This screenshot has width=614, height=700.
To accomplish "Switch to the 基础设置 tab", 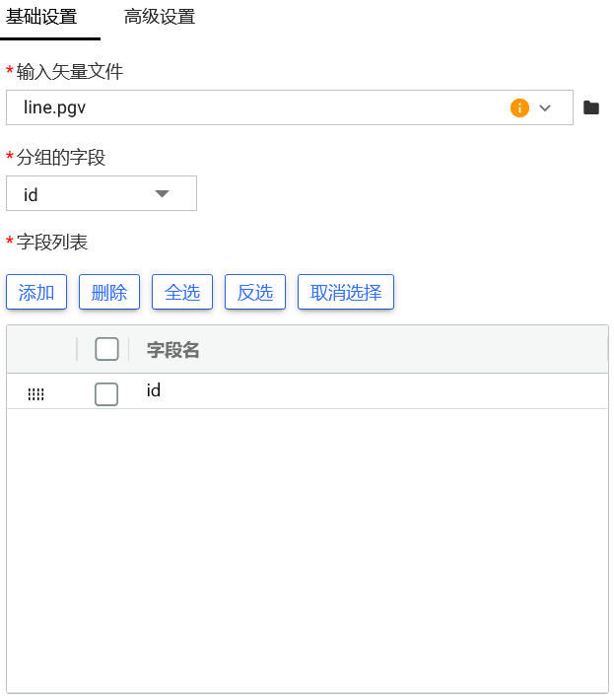I will pyautogui.click(x=41, y=17).
